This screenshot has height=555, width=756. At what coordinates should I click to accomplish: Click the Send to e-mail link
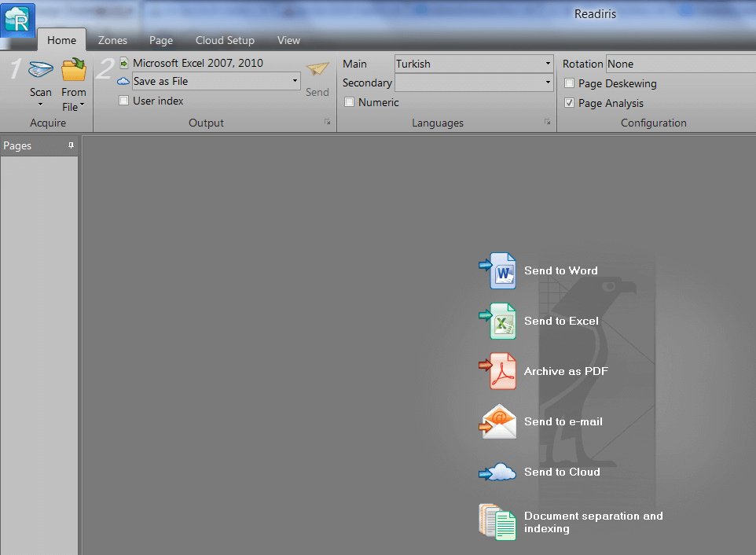coord(563,421)
